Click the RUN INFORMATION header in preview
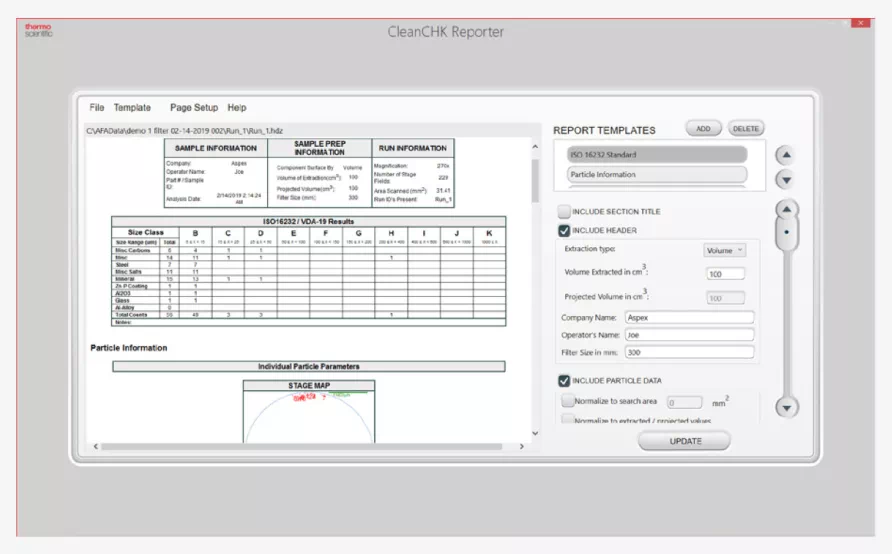This screenshot has height=554, width=892. pos(412,148)
